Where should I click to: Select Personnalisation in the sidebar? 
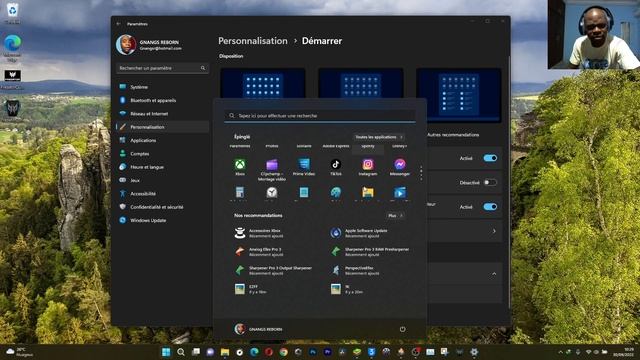pyautogui.click(x=163, y=127)
